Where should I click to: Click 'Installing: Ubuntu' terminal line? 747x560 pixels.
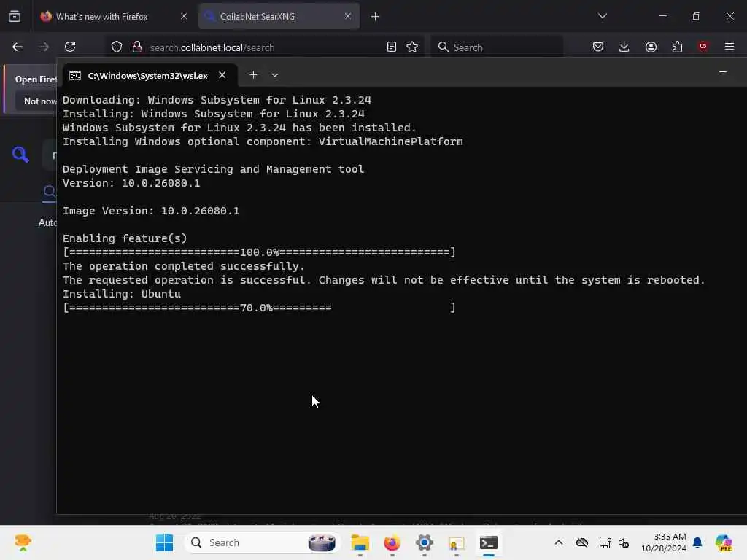coord(122,294)
